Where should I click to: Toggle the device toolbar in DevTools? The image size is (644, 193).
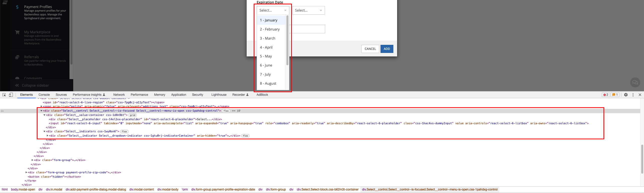coord(11,95)
